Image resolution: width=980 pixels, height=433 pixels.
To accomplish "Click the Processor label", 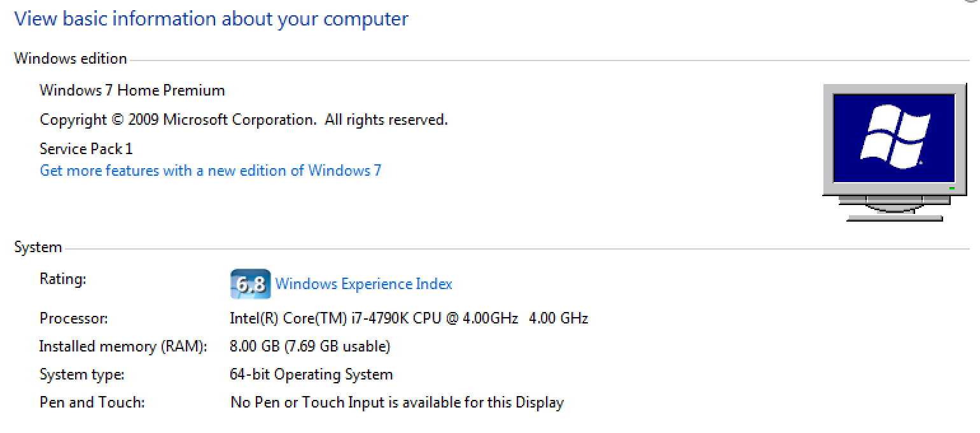I will (73, 318).
